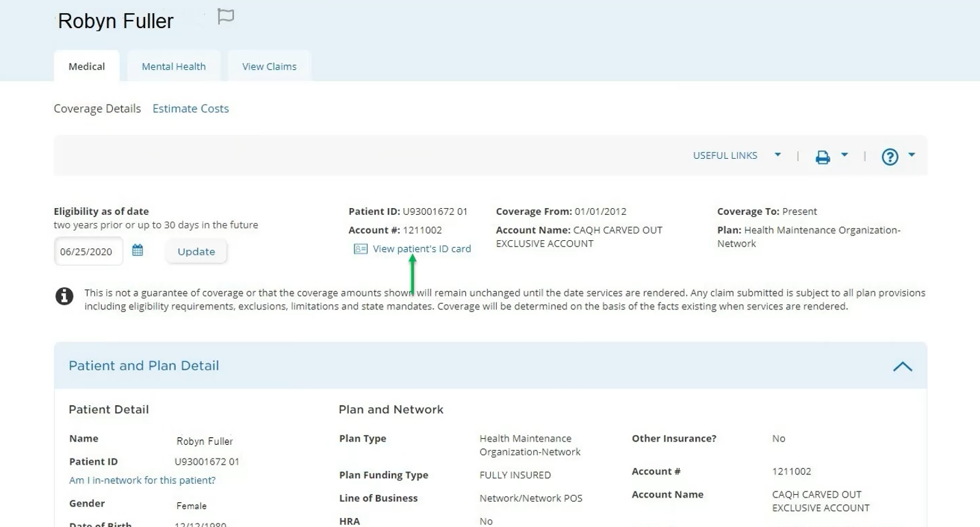Open the View patient's ID card link

tap(422, 249)
